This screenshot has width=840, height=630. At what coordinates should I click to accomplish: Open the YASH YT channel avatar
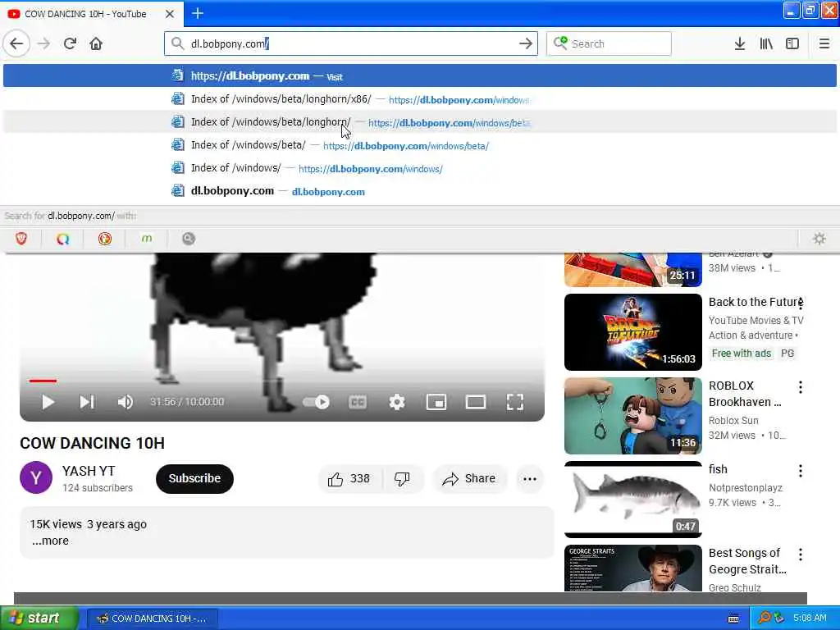(36, 477)
